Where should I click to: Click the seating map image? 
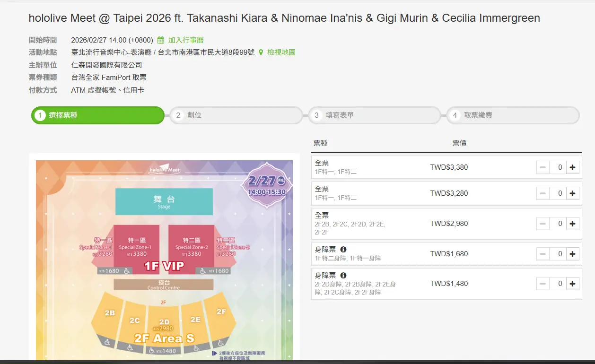tap(164, 260)
